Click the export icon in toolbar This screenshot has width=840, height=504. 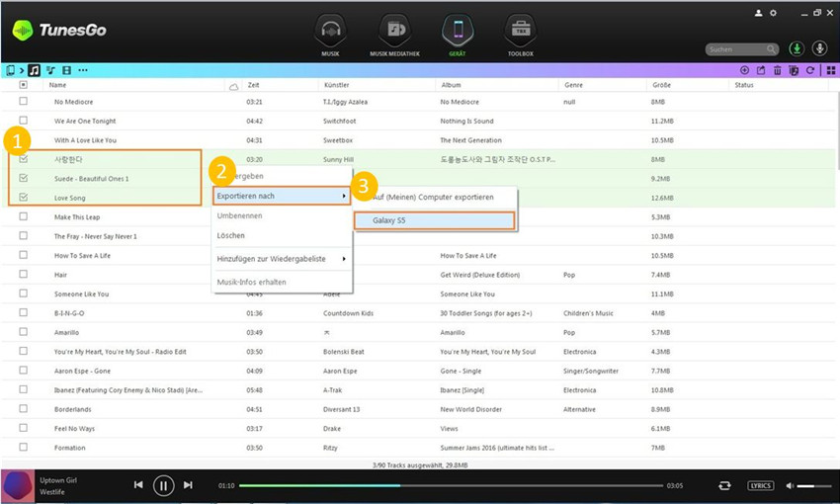[761, 70]
